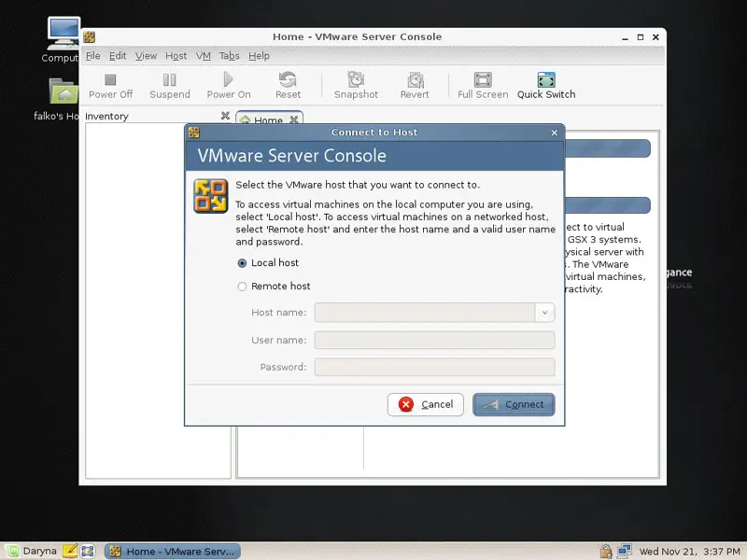
Task: Click the clock showing Wed Nov 21, 3:37 PM
Action: 689,552
